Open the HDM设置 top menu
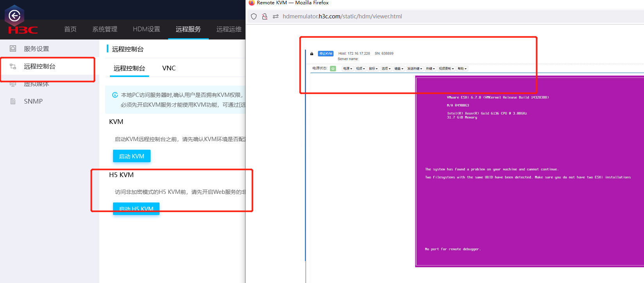The height and width of the screenshot is (283, 644). [x=147, y=29]
